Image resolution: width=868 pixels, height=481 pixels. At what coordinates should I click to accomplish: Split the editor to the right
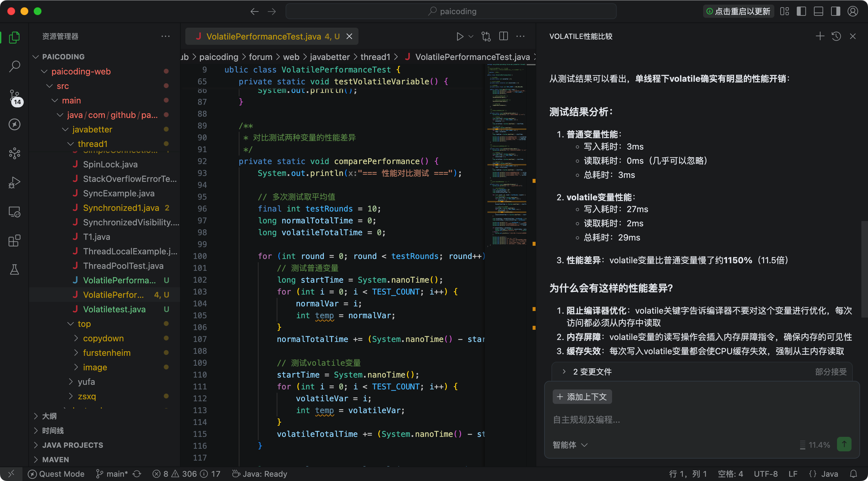pos(503,36)
